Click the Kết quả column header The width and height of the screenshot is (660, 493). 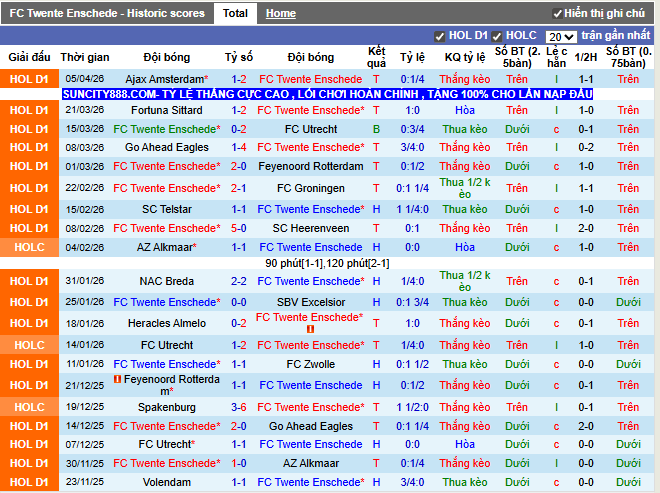point(376,57)
